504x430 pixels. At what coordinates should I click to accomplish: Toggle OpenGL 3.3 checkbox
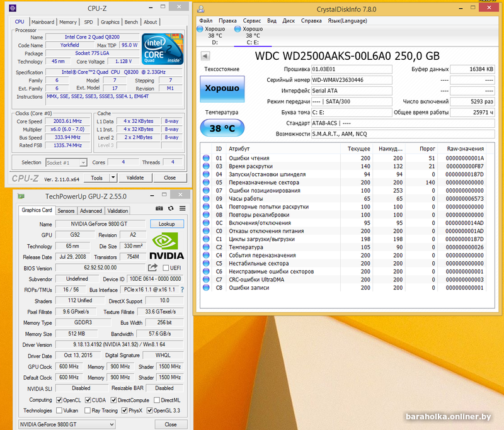pyautogui.click(x=149, y=410)
